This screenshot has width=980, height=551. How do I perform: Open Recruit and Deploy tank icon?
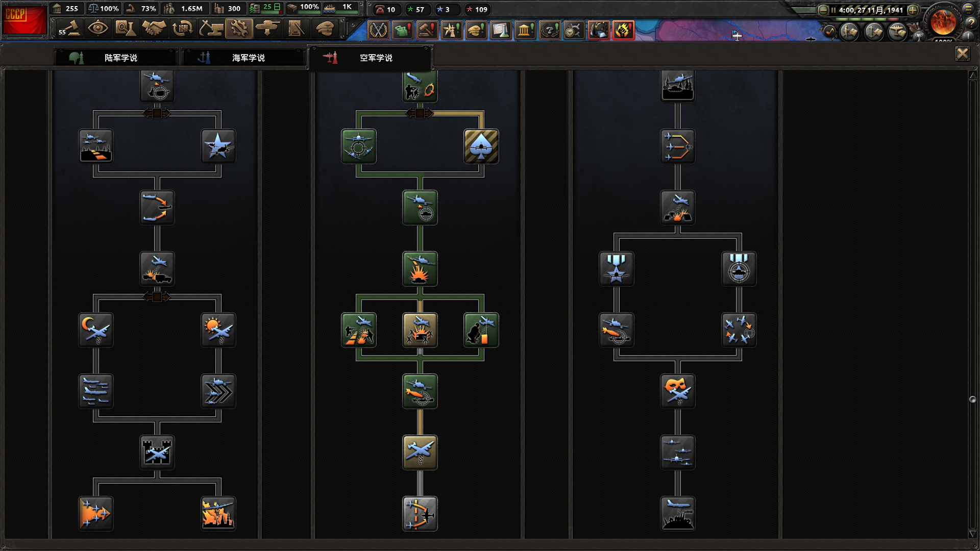point(267,29)
